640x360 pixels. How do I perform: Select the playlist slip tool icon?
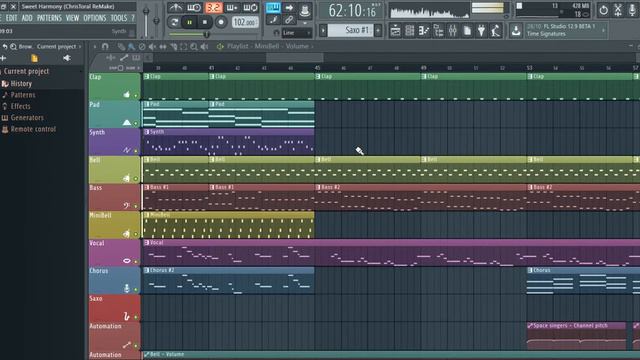(162, 47)
